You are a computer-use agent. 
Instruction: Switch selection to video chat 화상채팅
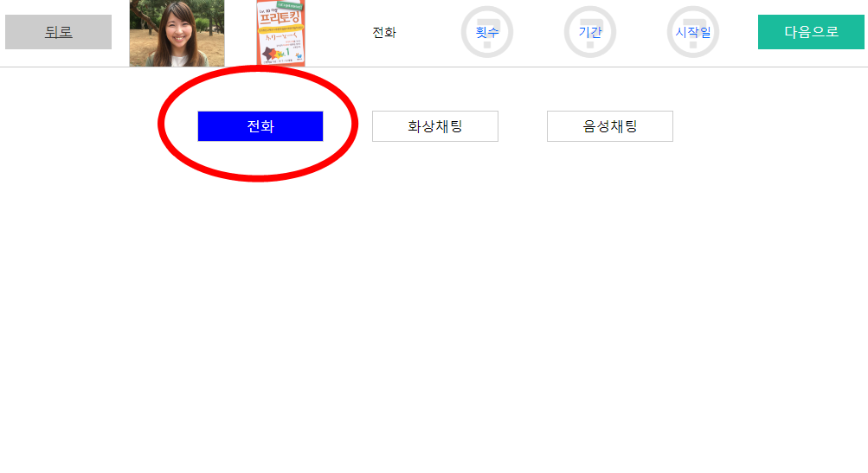(435, 126)
